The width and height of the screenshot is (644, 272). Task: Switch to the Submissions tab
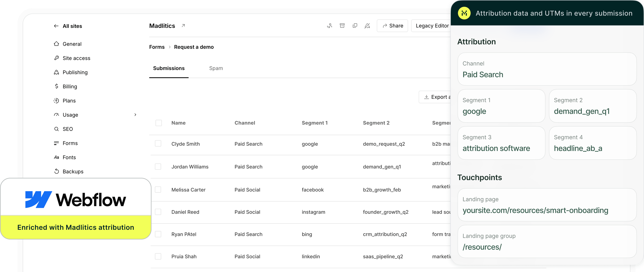click(169, 68)
